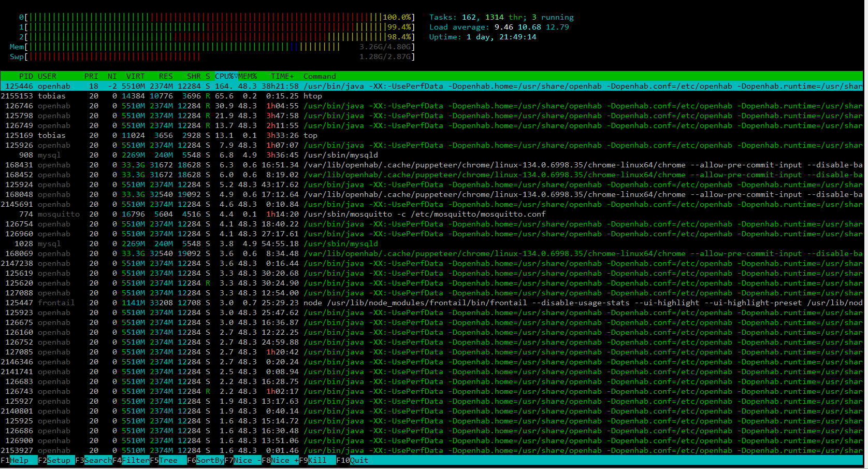Click the 3.26G/4.80G memory value
The image size is (868, 469).
pyautogui.click(x=385, y=47)
